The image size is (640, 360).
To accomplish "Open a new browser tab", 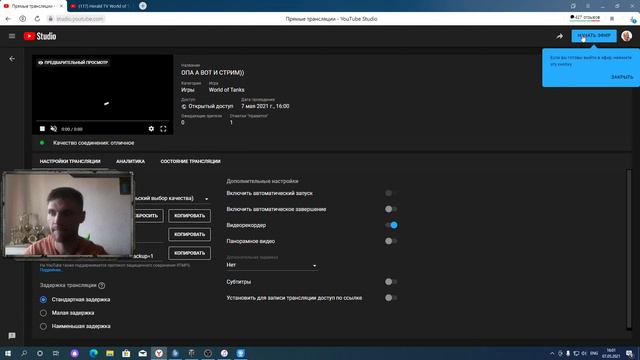I will pyautogui.click(x=142, y=6).
